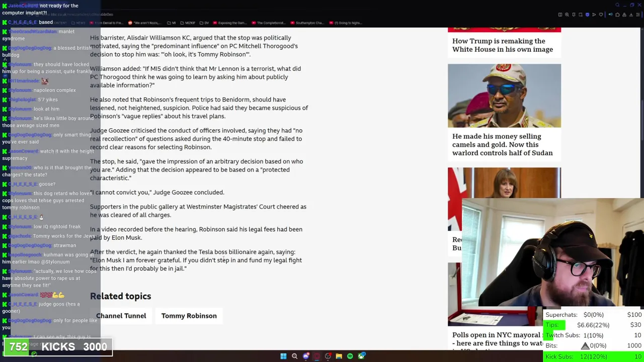Click the Opera GX taskbar icon
This screenshot has height=362, width=644.
317,356
